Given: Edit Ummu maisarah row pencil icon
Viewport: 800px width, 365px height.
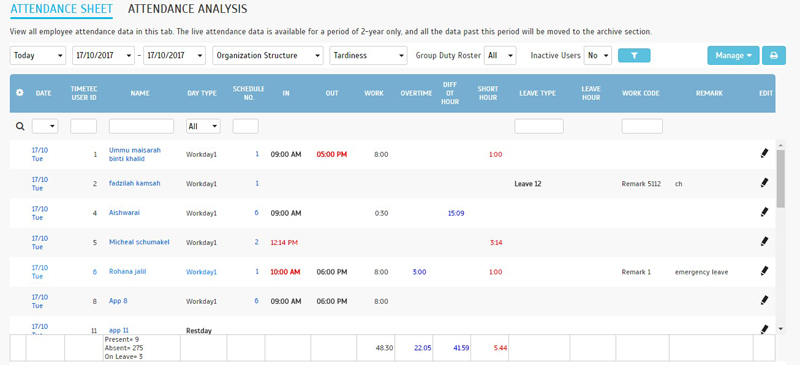Looking at the screenshot, I should coord(764,153).
